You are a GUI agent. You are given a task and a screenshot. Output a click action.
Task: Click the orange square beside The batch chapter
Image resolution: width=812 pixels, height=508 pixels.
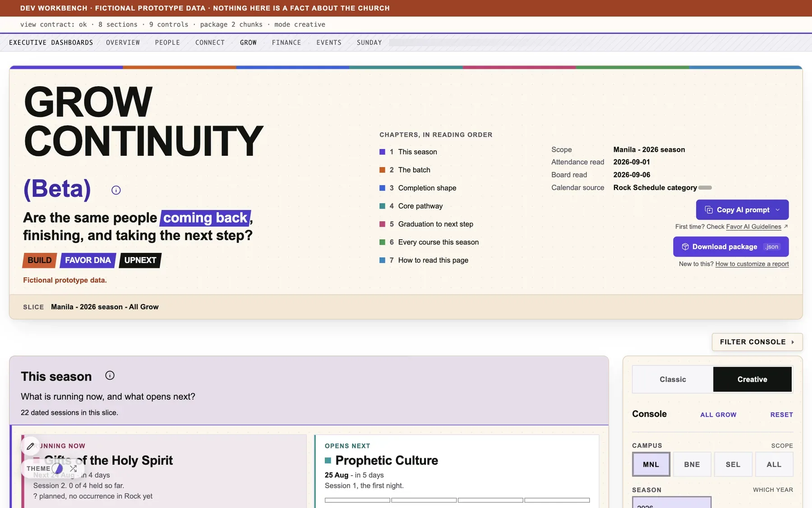click(x=382, y=170)
